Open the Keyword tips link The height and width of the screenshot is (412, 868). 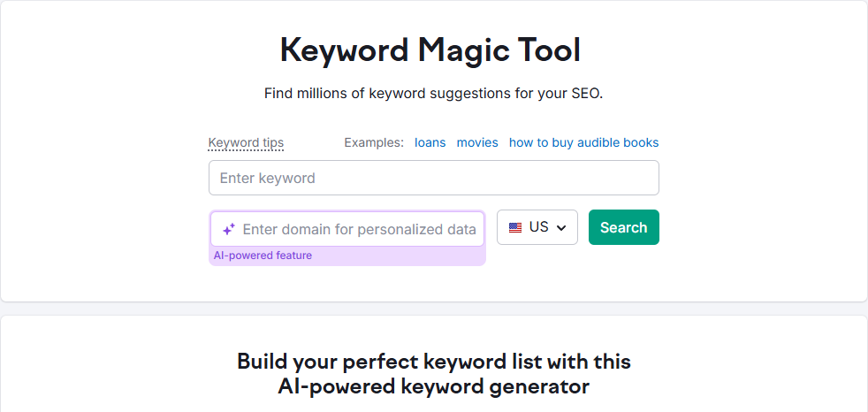coord(247,143)
